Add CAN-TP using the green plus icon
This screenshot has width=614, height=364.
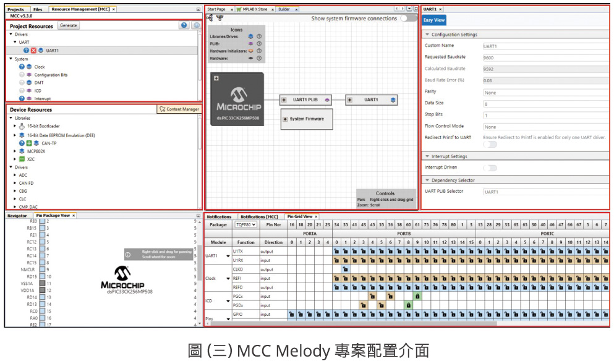(x=28, y=143)
